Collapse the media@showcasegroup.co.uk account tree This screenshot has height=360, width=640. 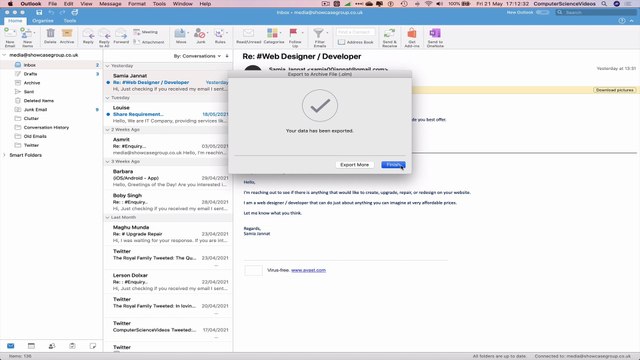[x=4, y=55]
